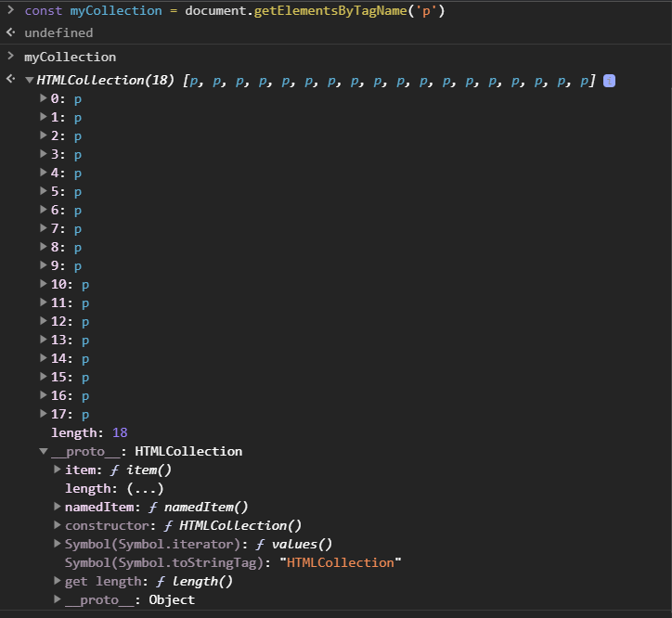Expand element at index 0
Image resolution: width=672 pixels, height=618 pixels.
(x=44, y=98)
